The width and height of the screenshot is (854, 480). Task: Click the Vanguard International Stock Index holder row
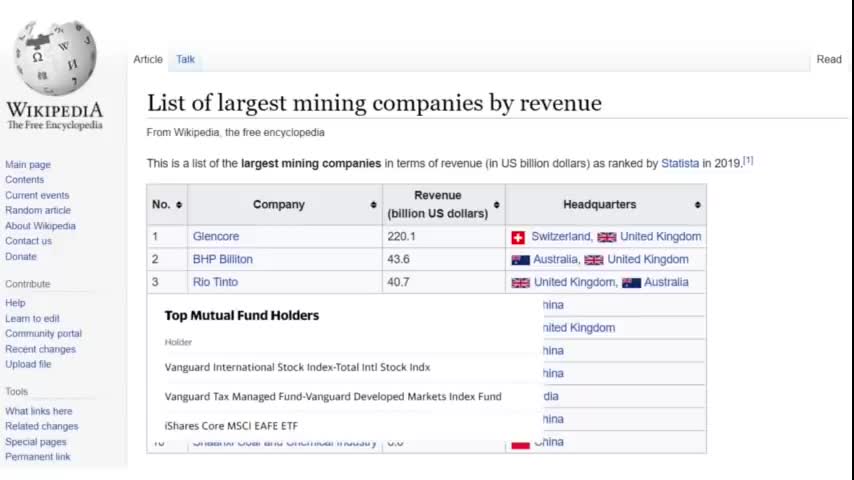tap(297, 367)
